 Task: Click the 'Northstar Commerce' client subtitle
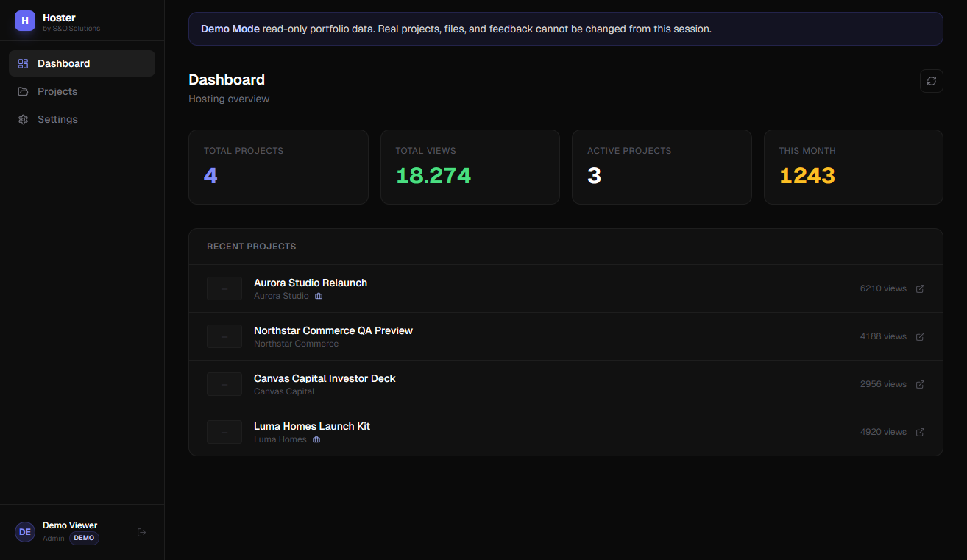tap(296, 344)
